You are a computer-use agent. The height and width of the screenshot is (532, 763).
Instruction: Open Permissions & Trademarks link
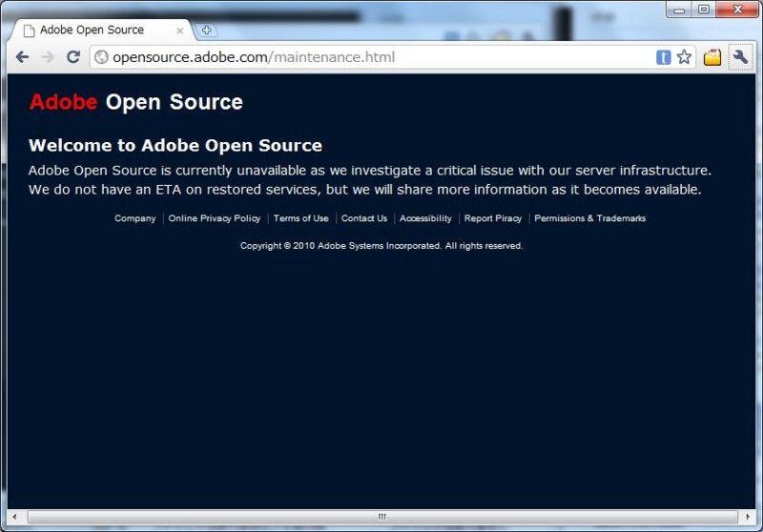click(589, 218)
